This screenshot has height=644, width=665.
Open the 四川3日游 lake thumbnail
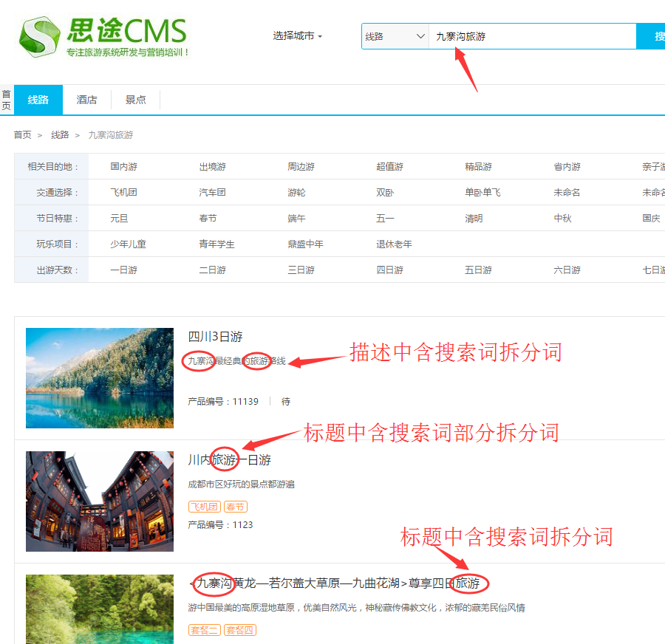point(100,378)
